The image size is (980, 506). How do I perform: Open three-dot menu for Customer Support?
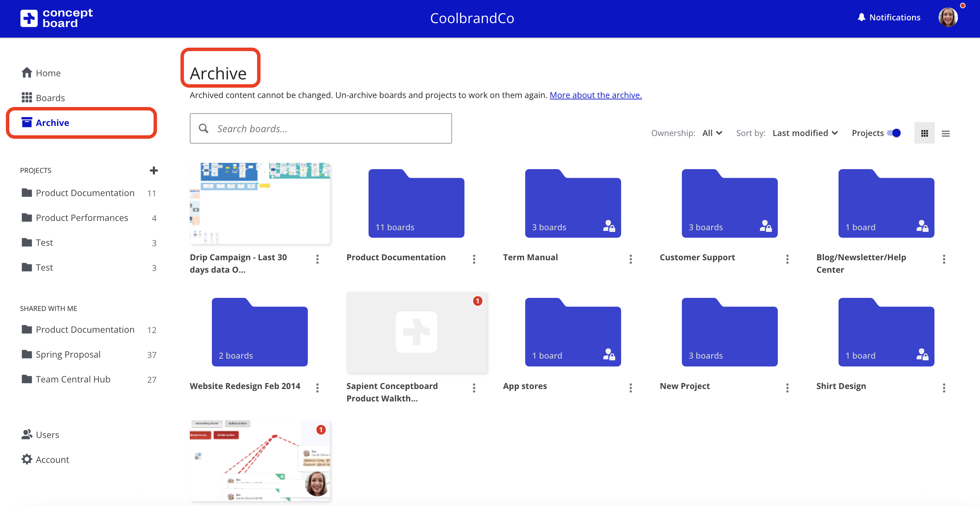point(787,259)
